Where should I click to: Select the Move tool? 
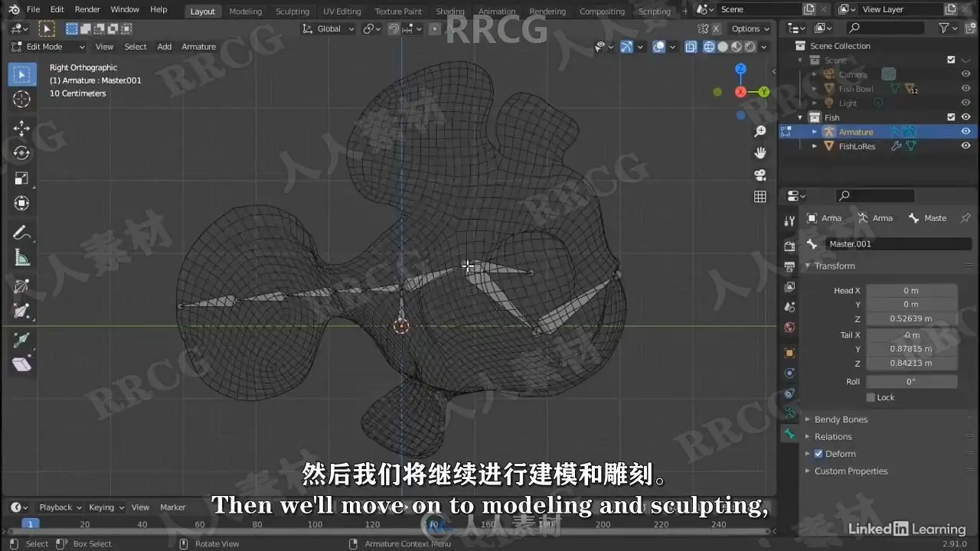[21, 128]
